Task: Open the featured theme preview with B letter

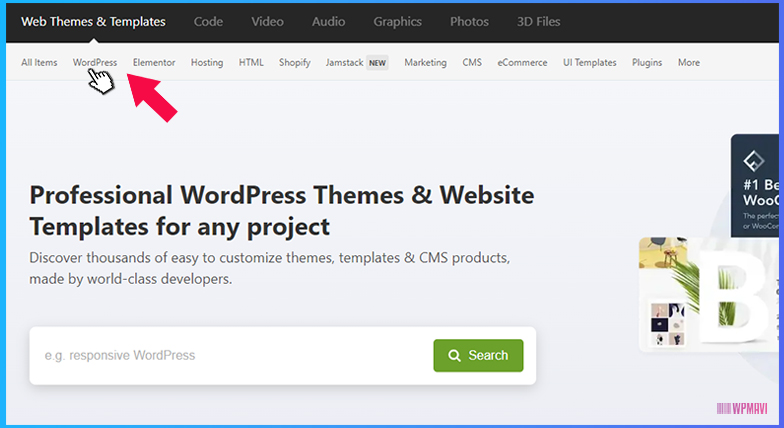Action: (x=708, y=294)
